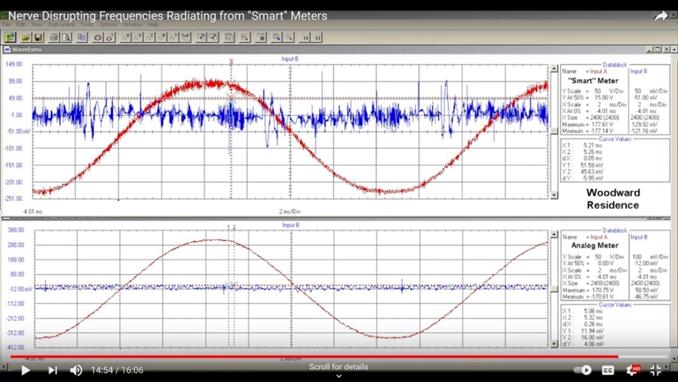Click the 14:54 / 16:06 time display
Image resolution: width=678 pixels, height=382 pixels.
117,370
